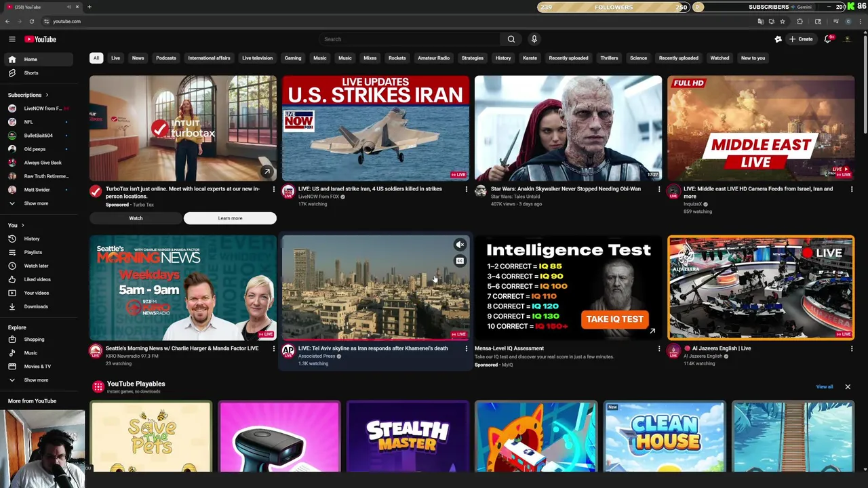
Task: Select the News filter chip
Action: 138,58
